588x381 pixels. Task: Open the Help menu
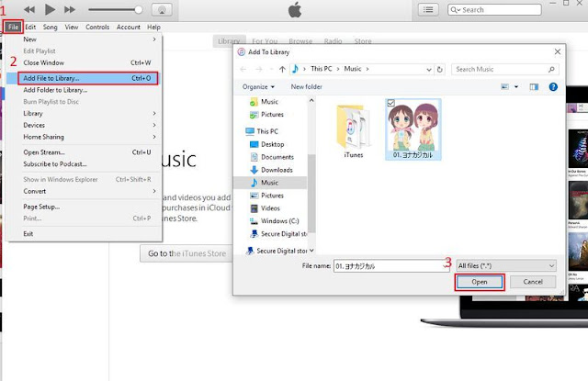point(153,27)
